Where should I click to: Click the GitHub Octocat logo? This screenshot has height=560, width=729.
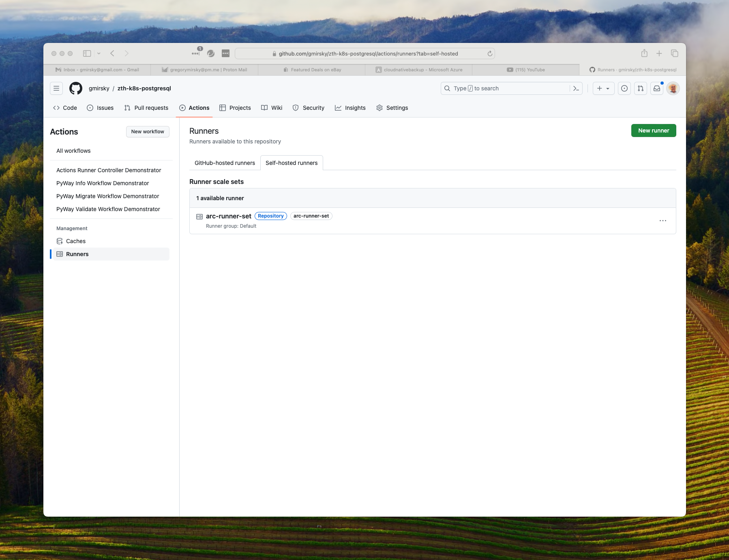tap(76, 88)
